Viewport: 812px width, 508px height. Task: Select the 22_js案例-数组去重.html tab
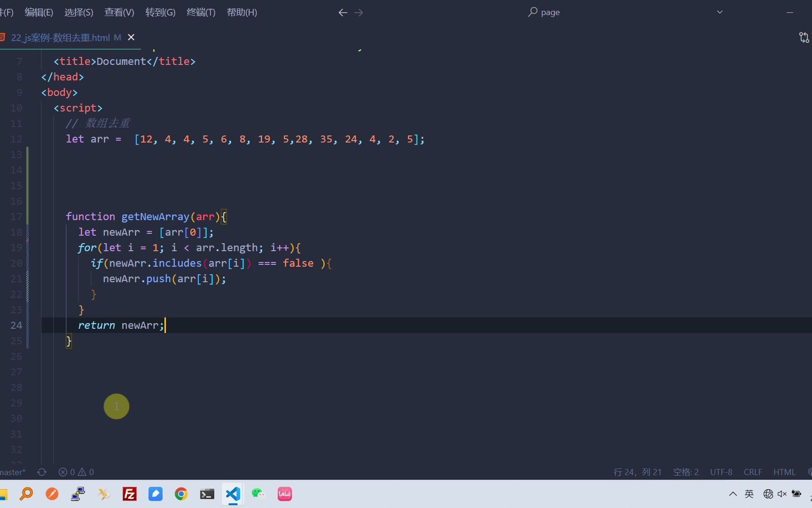[60, 38]
